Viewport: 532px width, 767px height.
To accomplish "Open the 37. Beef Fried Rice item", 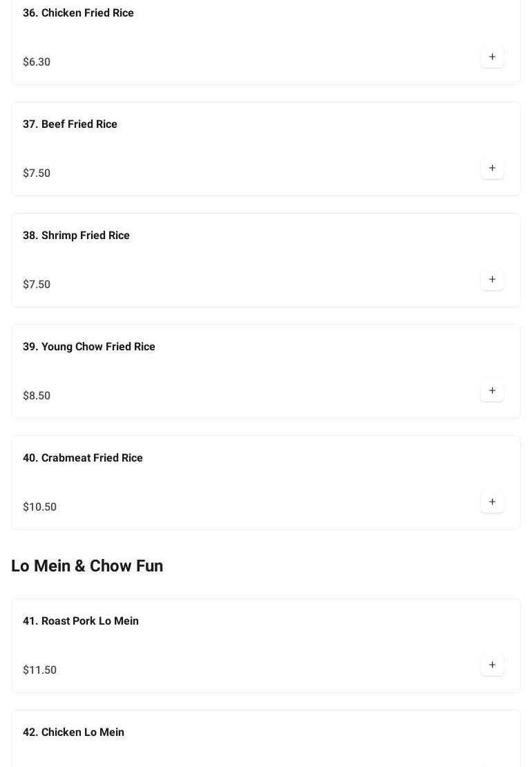I will pyautogui.click(x=70, y=124).
